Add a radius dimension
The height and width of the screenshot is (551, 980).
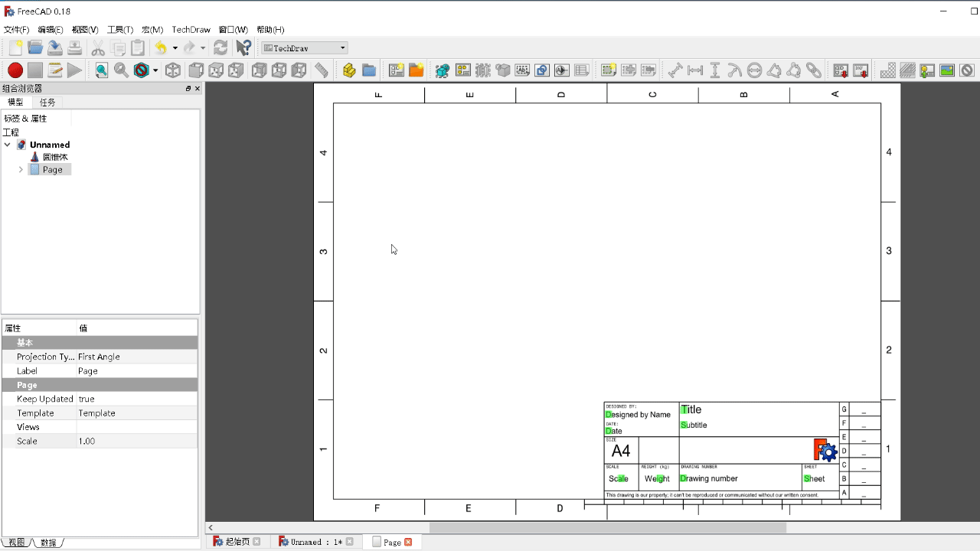coord(735,70)
